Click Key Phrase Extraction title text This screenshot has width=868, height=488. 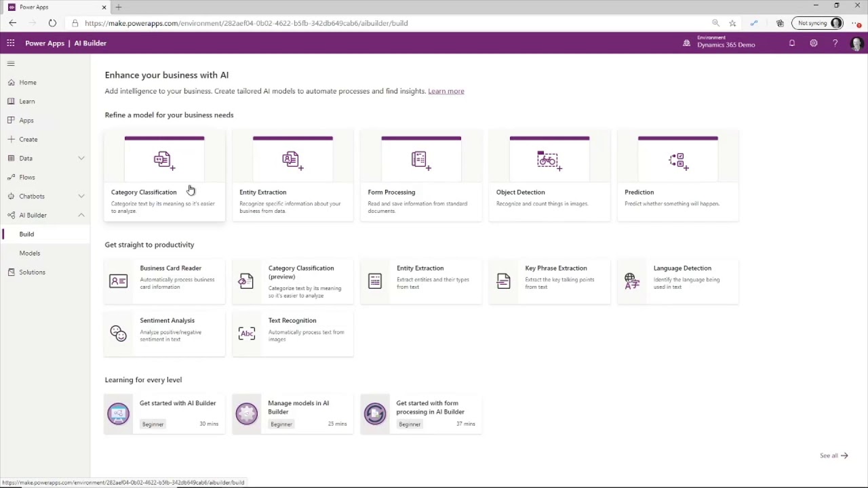tap(555, 268)
